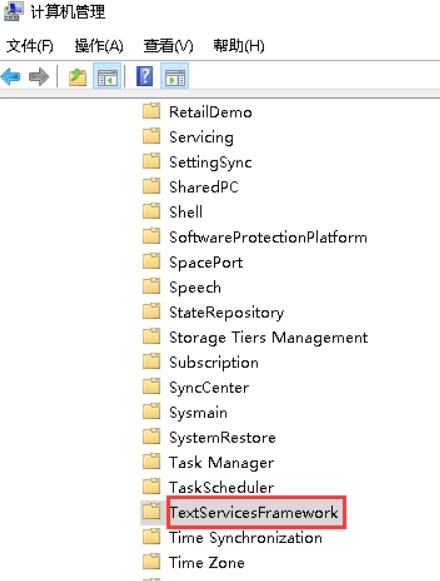Select the SoftwareProtectionPlatform folder
This screenshot has height=581, width=440.
pyautogui.click(x=268, y=237)
